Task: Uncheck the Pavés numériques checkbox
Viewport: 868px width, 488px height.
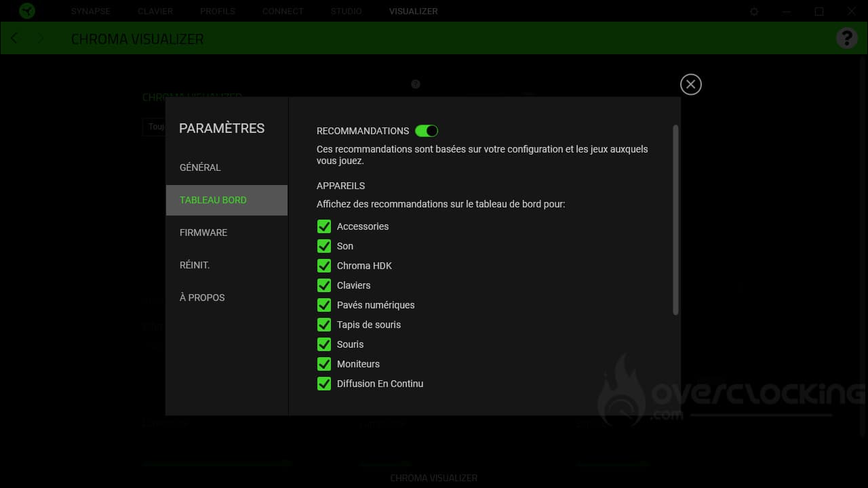Action: click(x=324, y=305)
